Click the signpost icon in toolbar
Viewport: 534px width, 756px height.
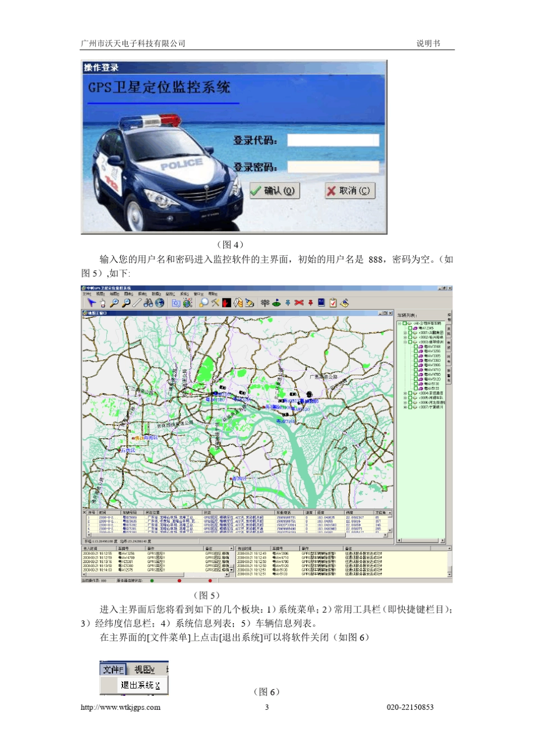coord(265,303)
